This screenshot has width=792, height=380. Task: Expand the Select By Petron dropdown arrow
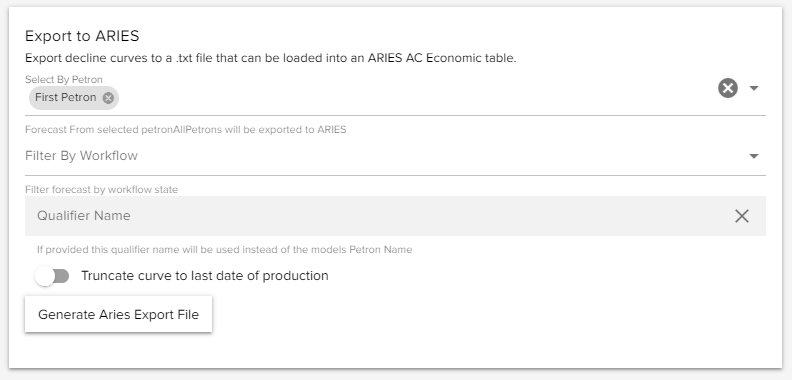(754, 88)
